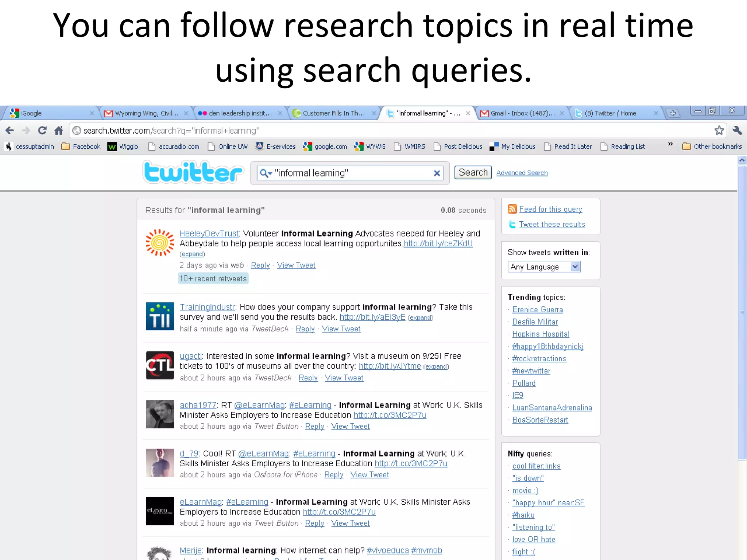Open the #haiku nifty query
Image resolution: width=747 pixels, height=560 pixels.
[523, 515]
